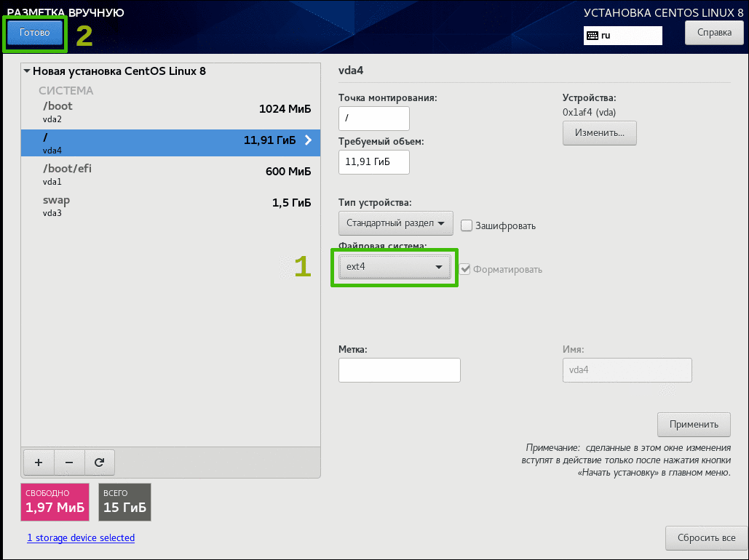The image size is (749, 560).
Task: Open the Справка help button
Action: (x=714, y=33)
